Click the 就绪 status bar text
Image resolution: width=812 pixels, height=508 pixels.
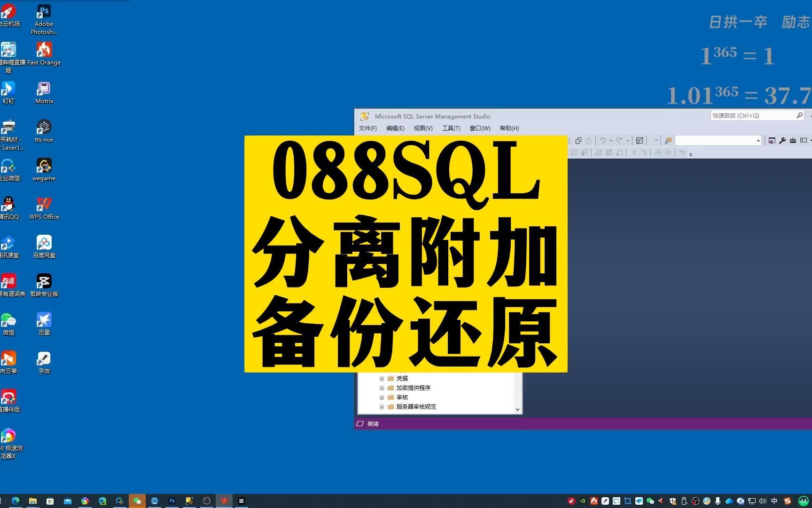373,424
